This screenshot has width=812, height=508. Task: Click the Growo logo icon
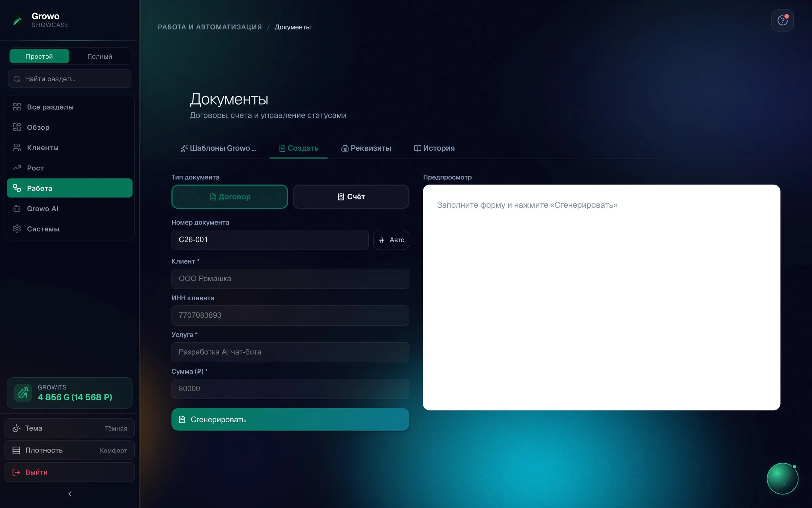[x=17, y=20]
